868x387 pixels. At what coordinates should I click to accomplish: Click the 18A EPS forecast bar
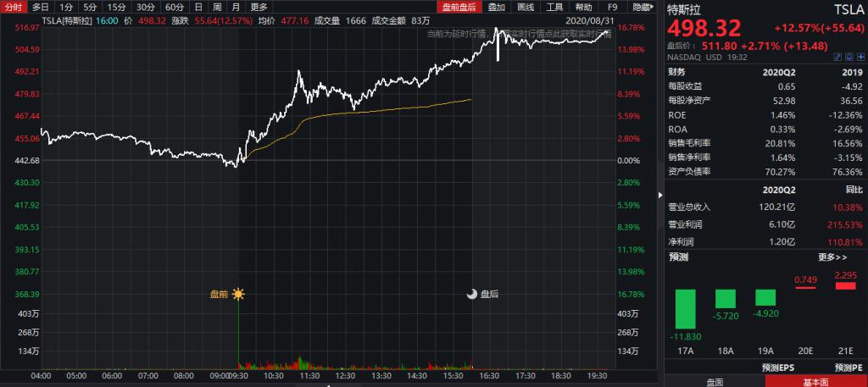click(726, 299)
